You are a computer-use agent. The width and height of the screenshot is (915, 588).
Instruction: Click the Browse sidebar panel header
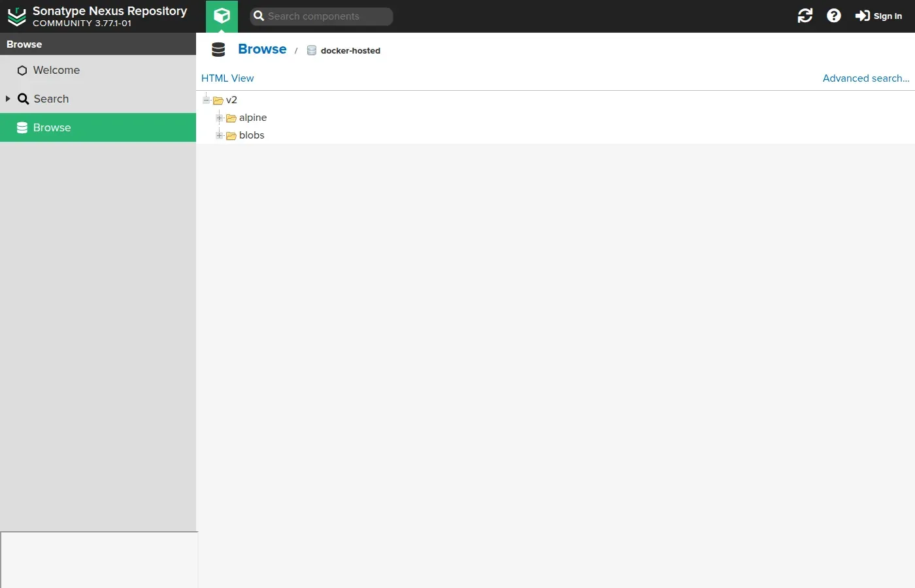[98, 44]
